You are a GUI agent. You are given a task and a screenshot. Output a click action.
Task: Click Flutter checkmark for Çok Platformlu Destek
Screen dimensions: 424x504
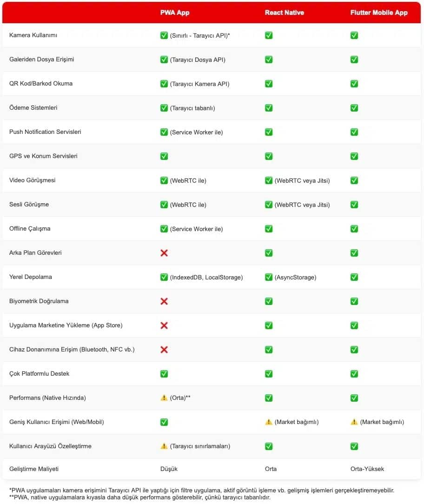[354, 374]
